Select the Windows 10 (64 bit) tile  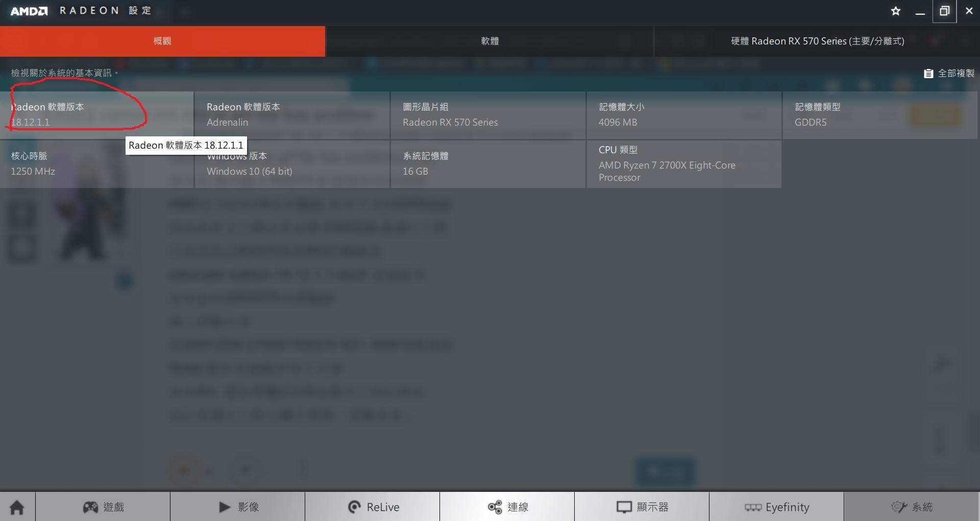coord(292,164)
